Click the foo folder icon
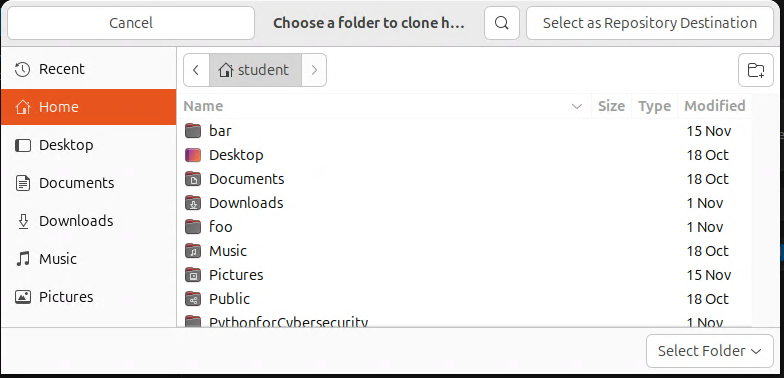Viewport: 784px width, 378px height. tap(192, 227)
